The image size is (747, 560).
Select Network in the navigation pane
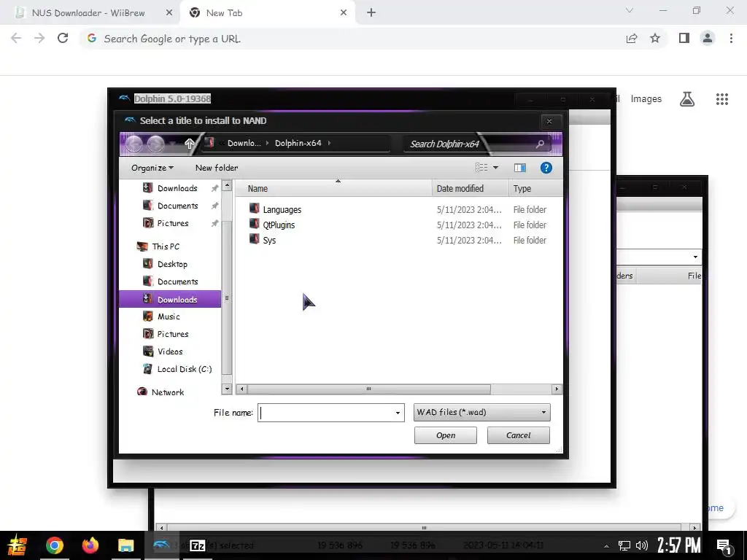pyautogui.click(x=168, y=392)
